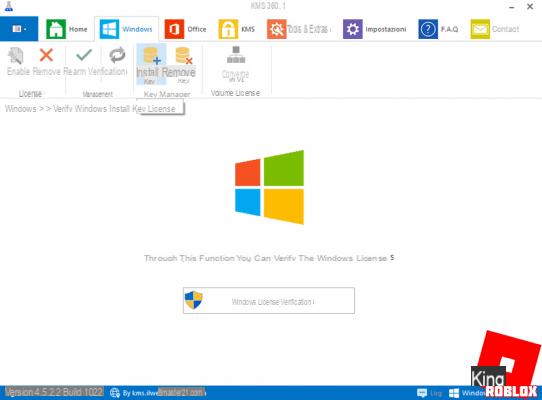Image resolution: width=542 pixels, height=400 pixels.
Task: Click the Version 4.5.2.2 Build text
Action: tap(54, 392)
